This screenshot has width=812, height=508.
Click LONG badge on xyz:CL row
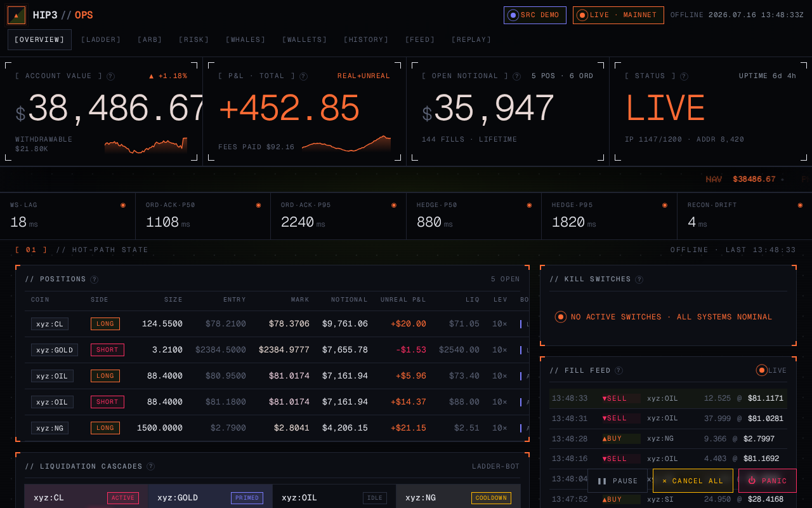coord(105,324)
